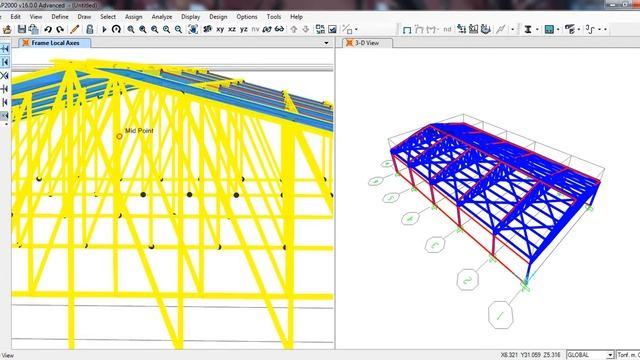Select the first zoom magnifier icon
The image size is (640, 360).
tap(131, 29)
